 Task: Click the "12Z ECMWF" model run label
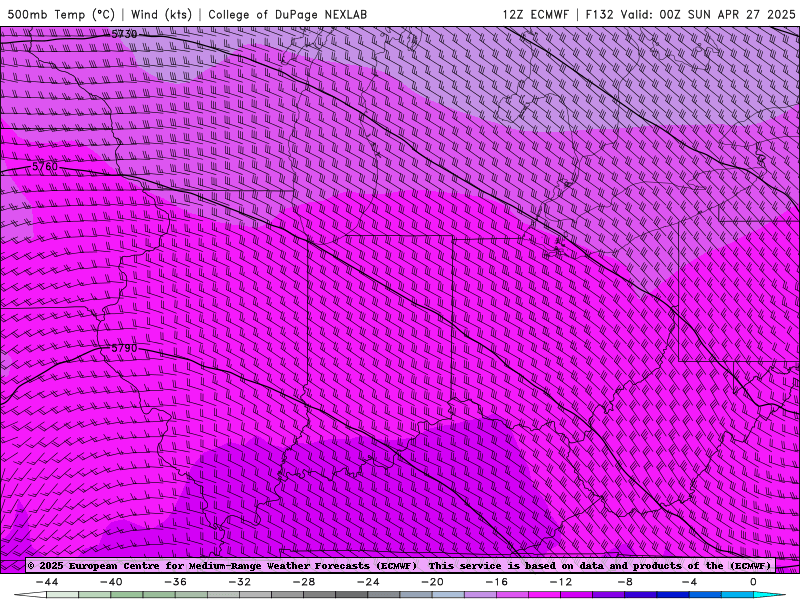536,14
